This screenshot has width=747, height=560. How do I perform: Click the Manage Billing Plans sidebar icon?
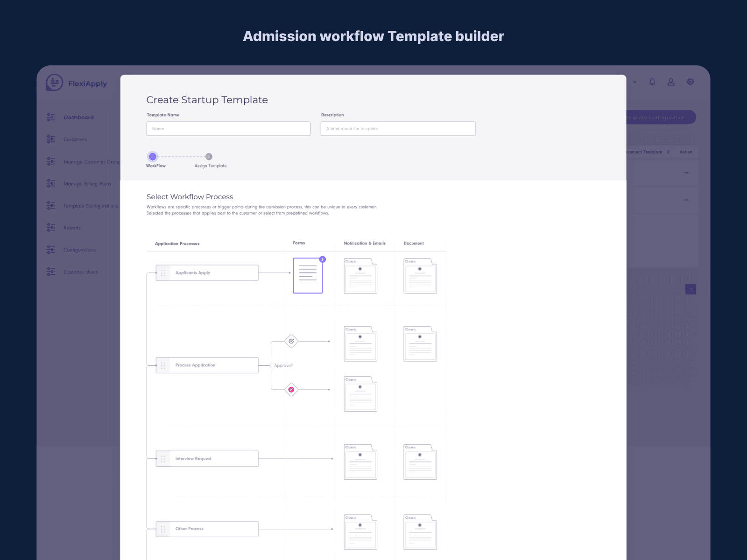[51, 183]
